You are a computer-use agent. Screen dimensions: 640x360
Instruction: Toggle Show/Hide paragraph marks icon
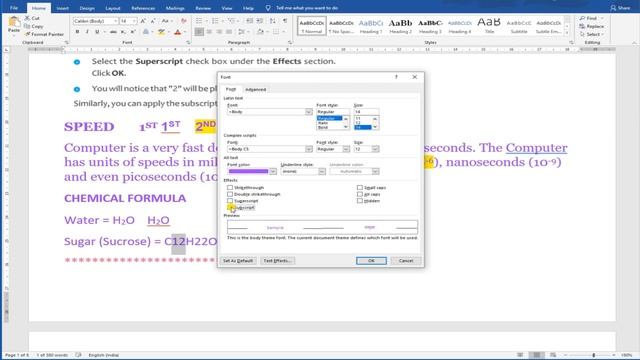tap(285, 21)
